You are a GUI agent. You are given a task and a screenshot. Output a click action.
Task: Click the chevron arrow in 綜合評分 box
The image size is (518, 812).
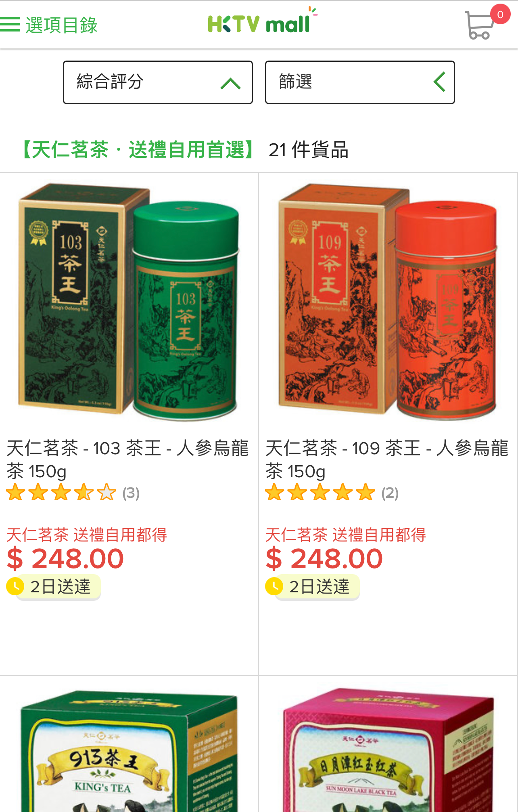[x=231, y=83]
